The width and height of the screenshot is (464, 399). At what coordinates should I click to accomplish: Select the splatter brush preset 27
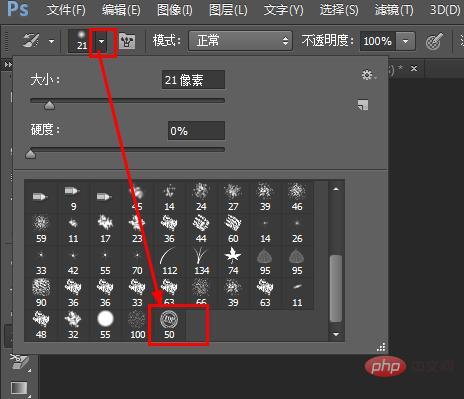tap(233, 197)
